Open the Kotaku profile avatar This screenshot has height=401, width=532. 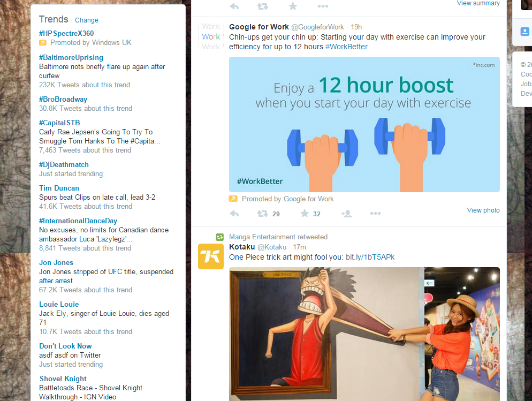[211, 256]
